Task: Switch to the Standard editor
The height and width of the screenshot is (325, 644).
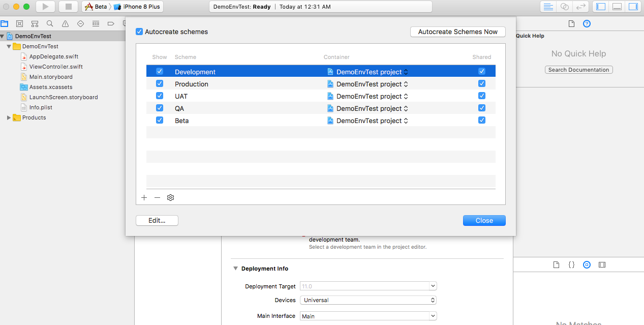Action: (548, 7)
